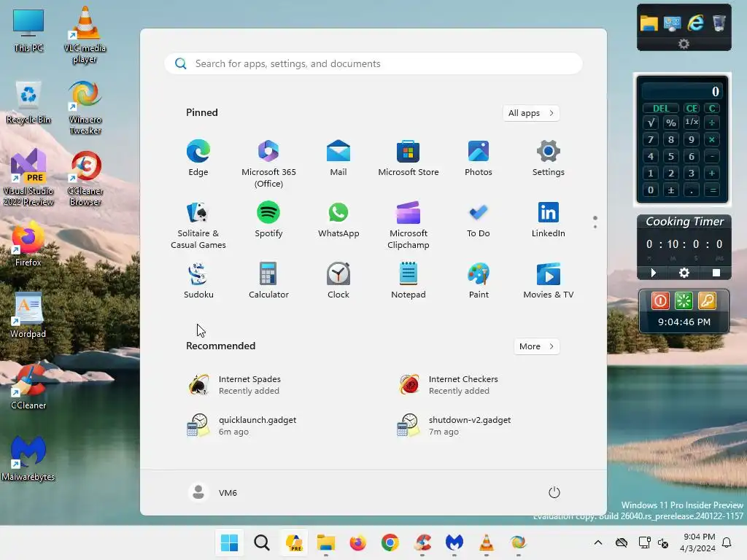747x560 pixels.
Task: Click equals key on calculator gadget
Action: (712, 190)
